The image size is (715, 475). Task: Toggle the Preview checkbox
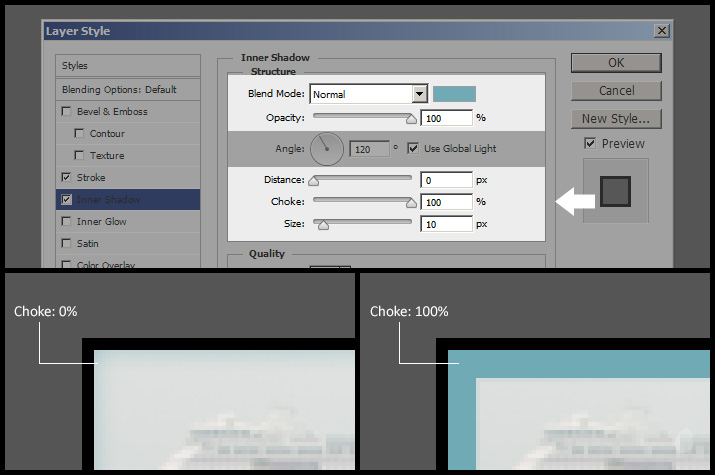[x=590, y=144]
